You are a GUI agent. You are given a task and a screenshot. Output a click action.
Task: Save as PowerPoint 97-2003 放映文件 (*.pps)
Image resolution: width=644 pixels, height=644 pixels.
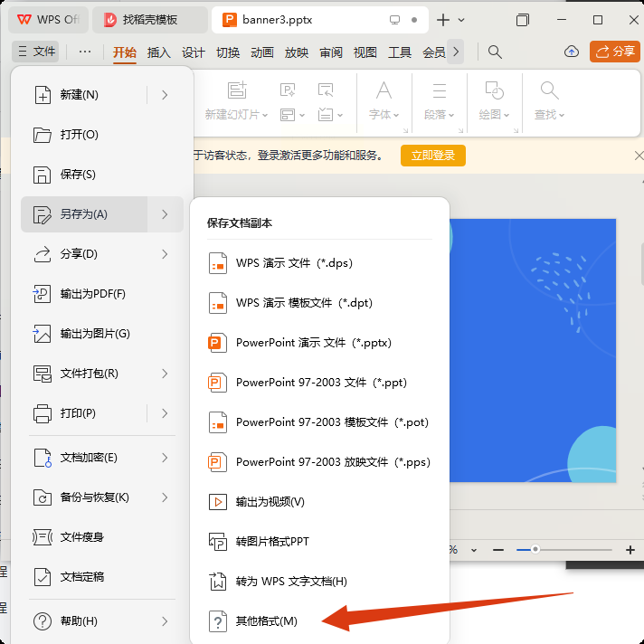coord(319,462)
